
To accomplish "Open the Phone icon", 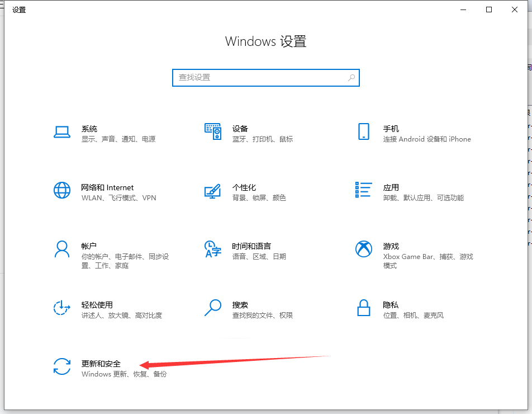I will 364,131.
